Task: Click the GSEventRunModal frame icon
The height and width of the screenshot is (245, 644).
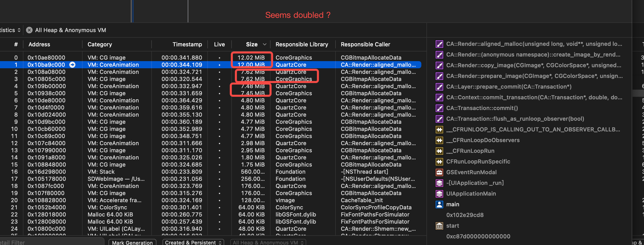Action: tap(439, 172)
